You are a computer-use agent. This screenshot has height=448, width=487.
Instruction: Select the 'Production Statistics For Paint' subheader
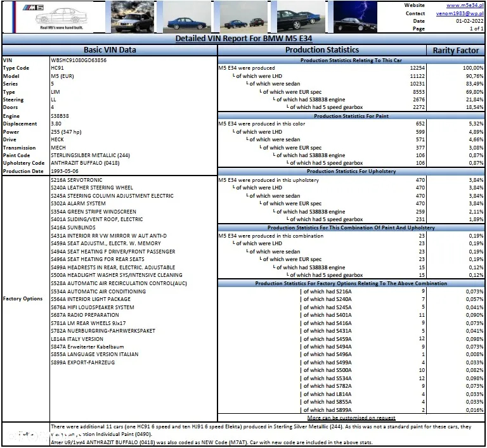(351, 116)
